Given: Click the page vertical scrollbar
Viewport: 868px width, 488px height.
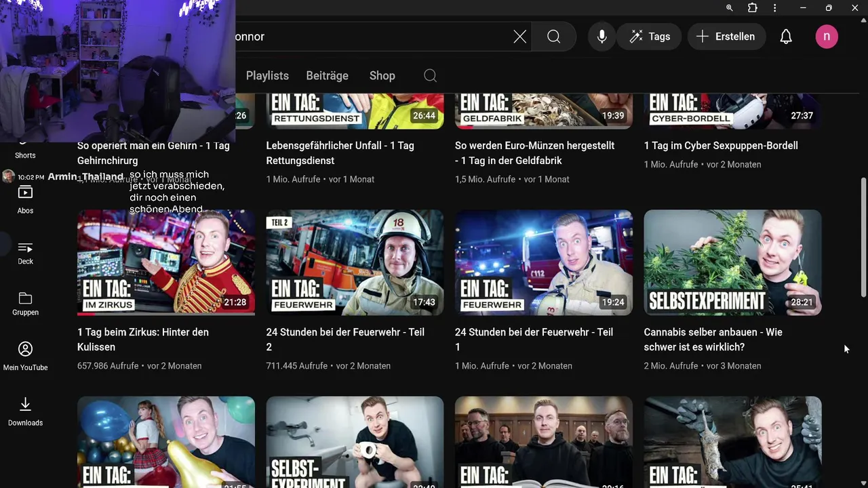Looking at the screenshot, I should [863, 237].
